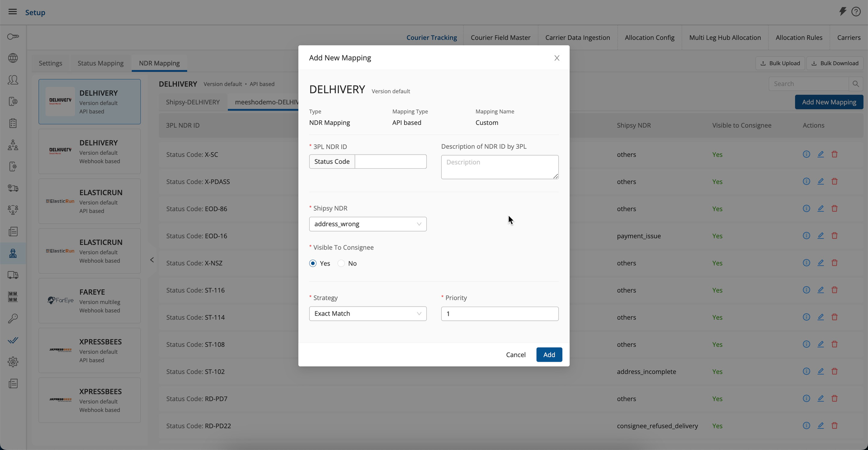Image resolution: width=868 pixels, height=450 pixels.
Task: Click the Status Code input field
Action: coord(390,162)
